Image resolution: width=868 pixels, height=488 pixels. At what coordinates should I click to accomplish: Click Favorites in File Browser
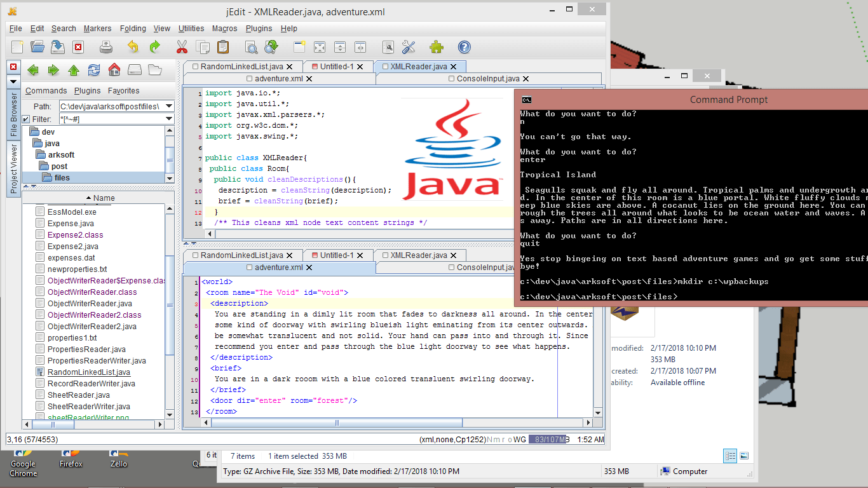click(124, 91)
